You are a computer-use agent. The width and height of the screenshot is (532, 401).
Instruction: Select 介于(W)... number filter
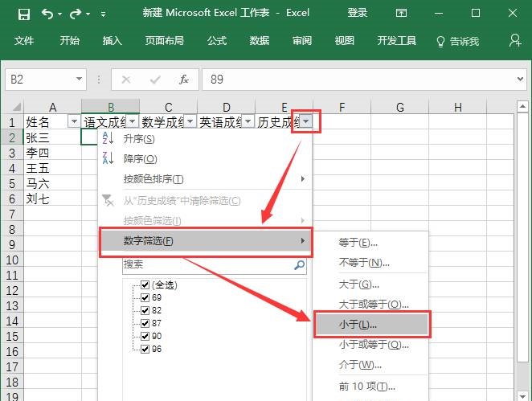371,365
